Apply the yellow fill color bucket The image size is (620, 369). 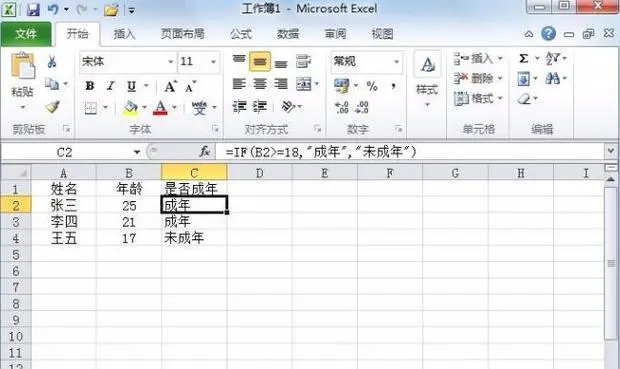click(130, 108)
